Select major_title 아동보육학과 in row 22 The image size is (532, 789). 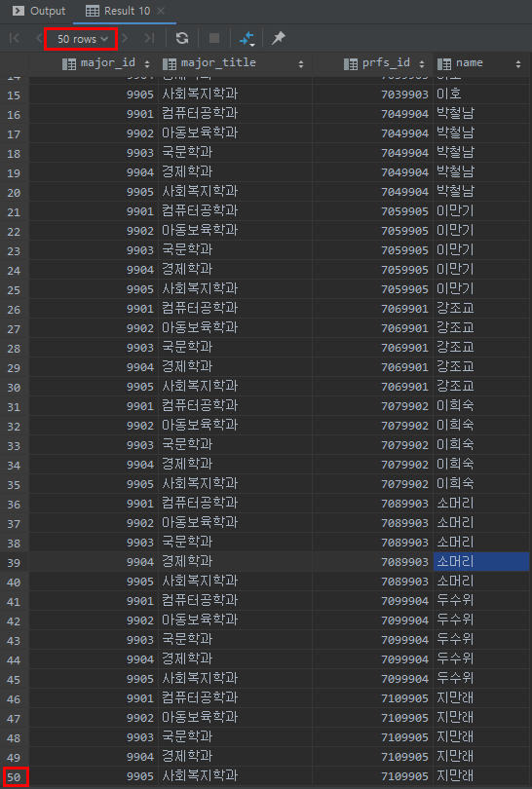(235, 231)
